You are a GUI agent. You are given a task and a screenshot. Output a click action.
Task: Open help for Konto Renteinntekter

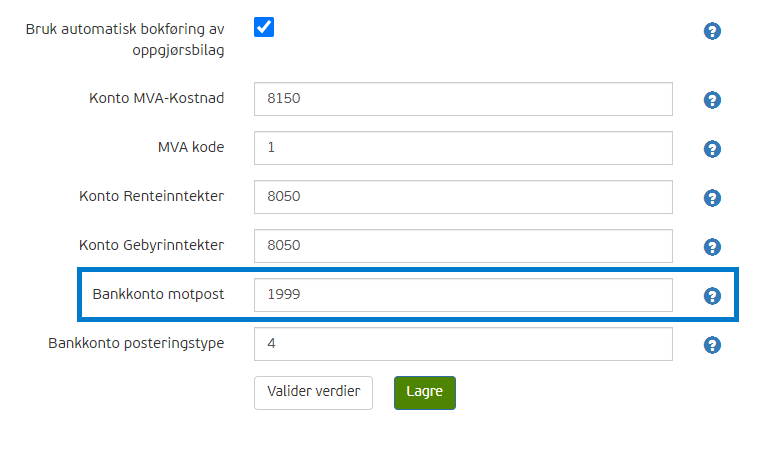point(712,198)
